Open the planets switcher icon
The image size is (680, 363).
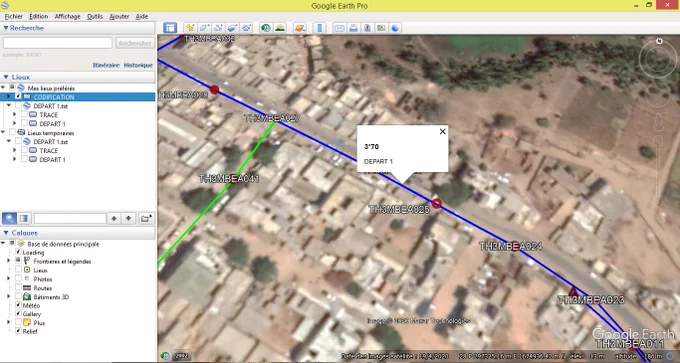pyautogui.click(x=300, y=28)
